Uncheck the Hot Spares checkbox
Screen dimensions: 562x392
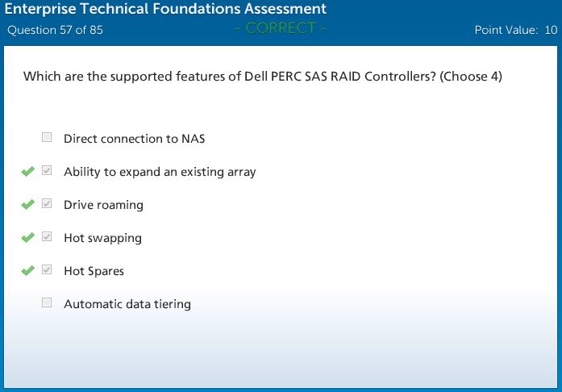click(47, 270)
